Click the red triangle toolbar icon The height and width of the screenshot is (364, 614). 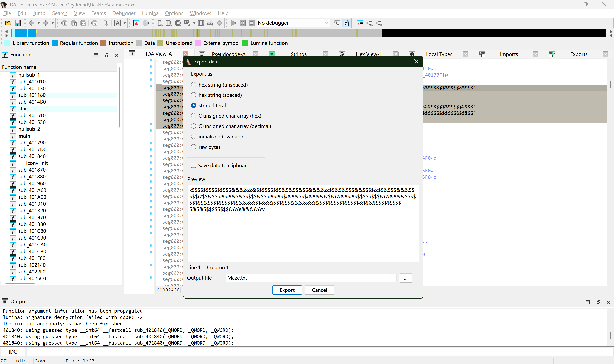136,23
